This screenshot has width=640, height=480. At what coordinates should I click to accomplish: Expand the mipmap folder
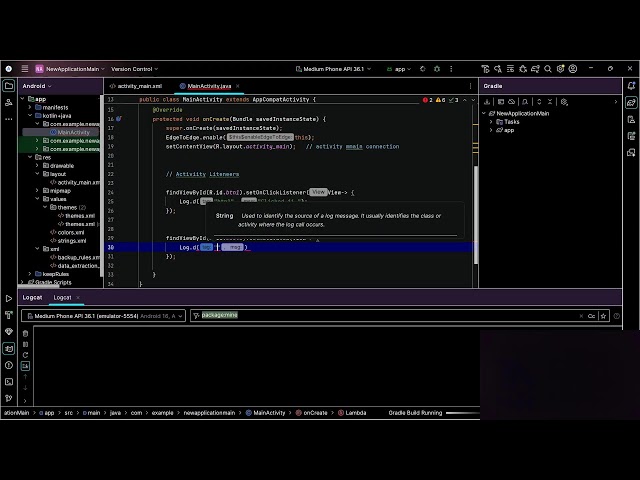(x=37, y=191)
